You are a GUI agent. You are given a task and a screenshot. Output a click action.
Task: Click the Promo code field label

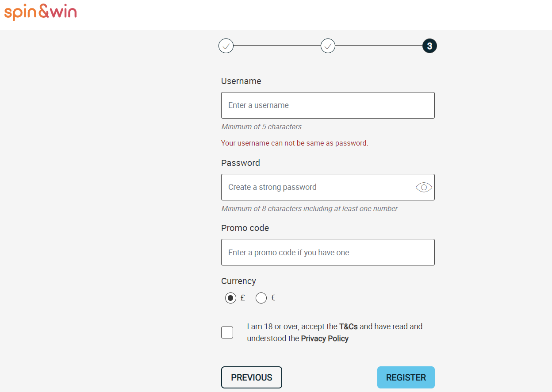245,228
